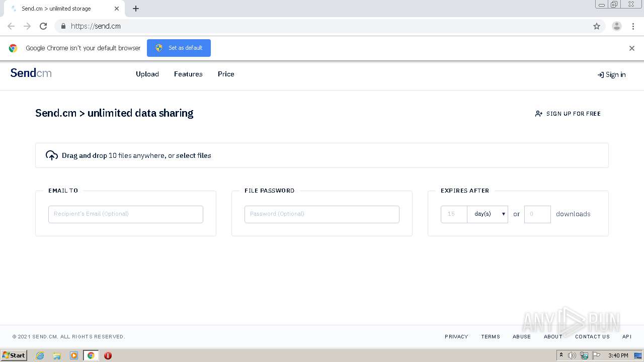The image size is (644, 362).
Task: Dismiss the default browser notification bar
Action: point(632,48)
